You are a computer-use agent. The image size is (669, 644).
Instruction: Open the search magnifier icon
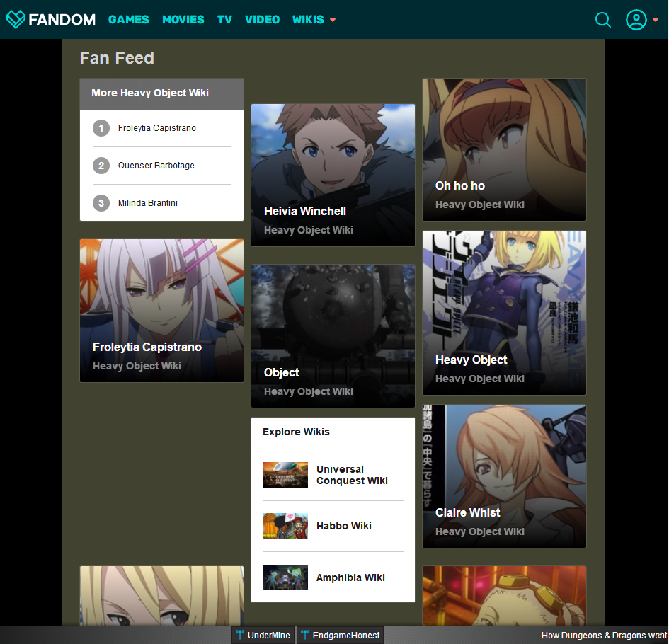[x=603, y=20]
